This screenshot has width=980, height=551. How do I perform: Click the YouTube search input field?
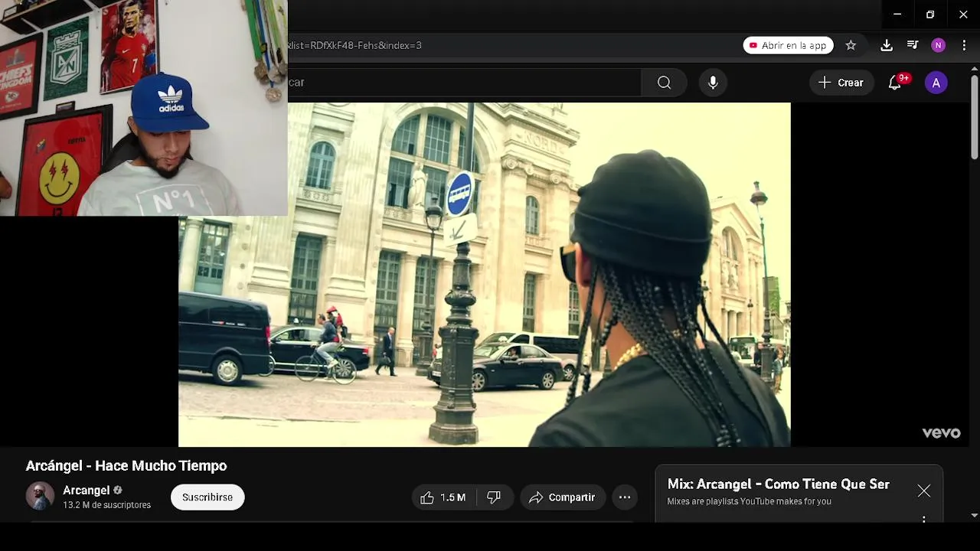pos(464,83)
